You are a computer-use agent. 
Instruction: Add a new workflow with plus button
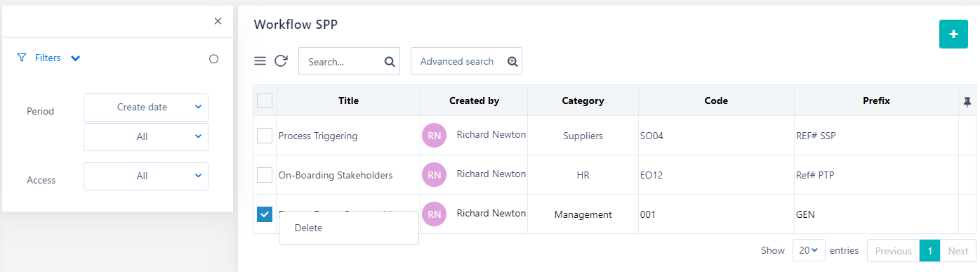tap(953, 34)
